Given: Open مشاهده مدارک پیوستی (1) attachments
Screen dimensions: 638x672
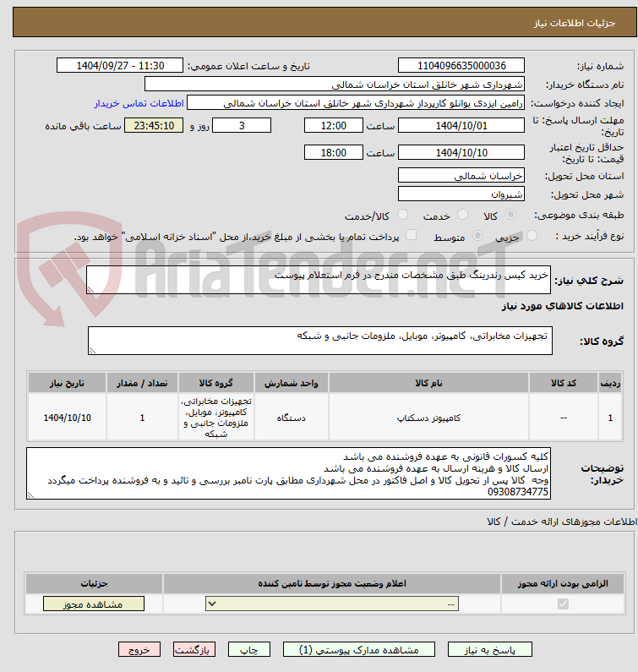Looking at the screenshot, I should (358, 650).
